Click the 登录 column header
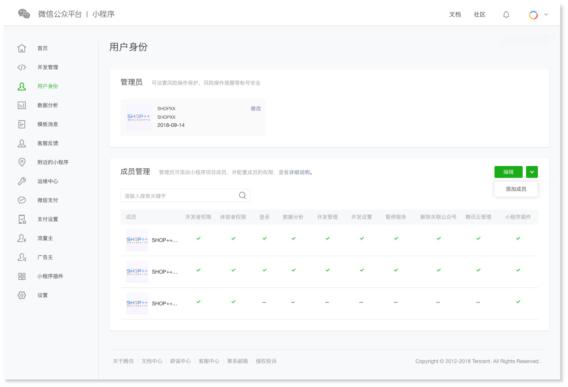This screenshot has height=387, width=568. coord(264,217)
